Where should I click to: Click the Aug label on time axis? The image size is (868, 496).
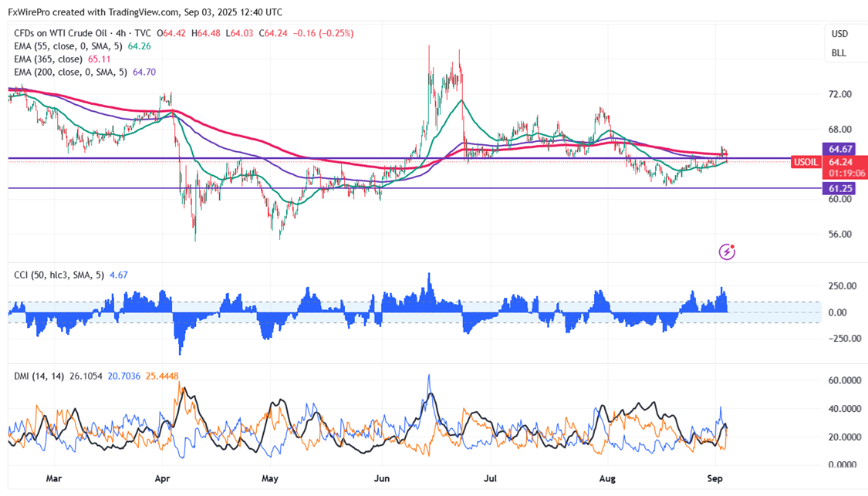608,478
